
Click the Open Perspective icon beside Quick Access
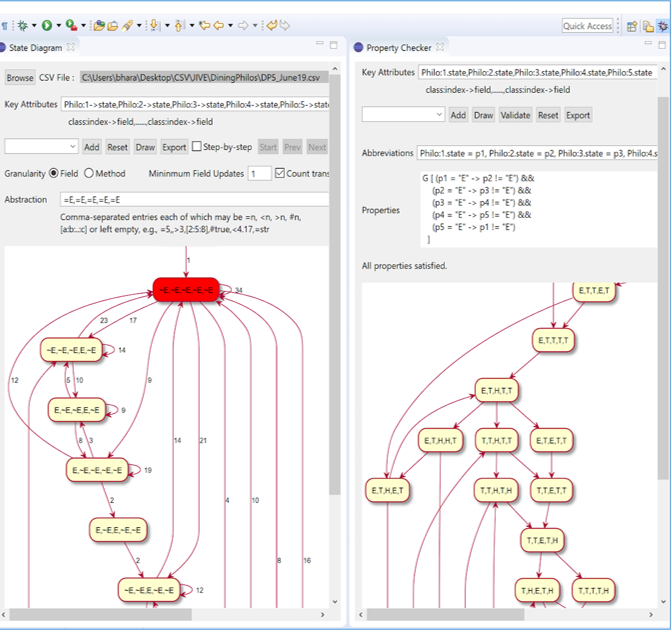tap(633, 26)
